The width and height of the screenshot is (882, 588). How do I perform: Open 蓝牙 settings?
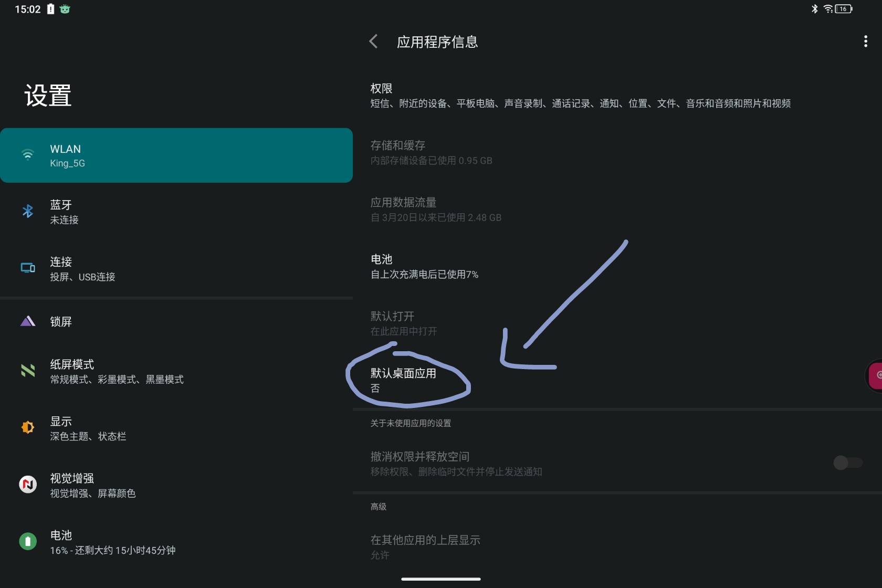point(176,212)
